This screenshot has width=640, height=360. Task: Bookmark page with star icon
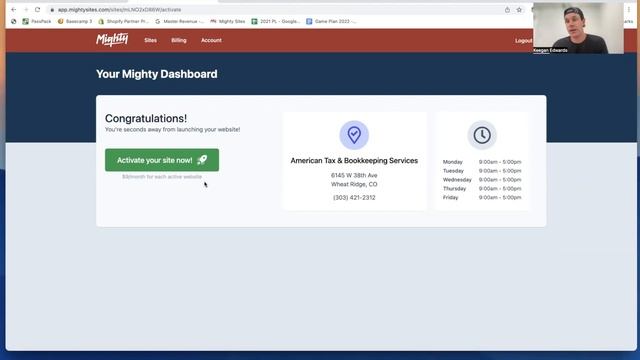(519, 10)
